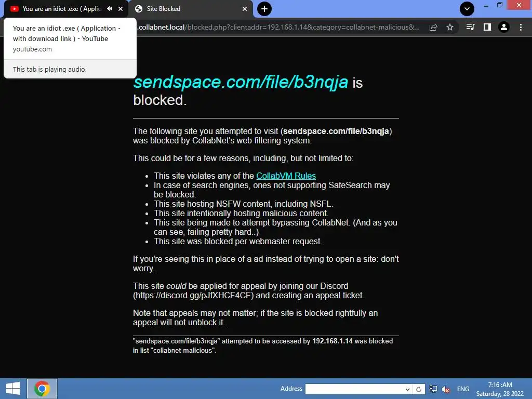Bookmark this page with star icon
Screen dimensions: 532x399
click(x=450, y=27)
